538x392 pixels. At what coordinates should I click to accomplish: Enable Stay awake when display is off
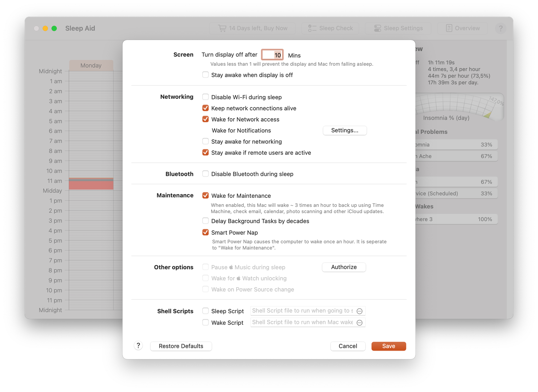[206, 75]
